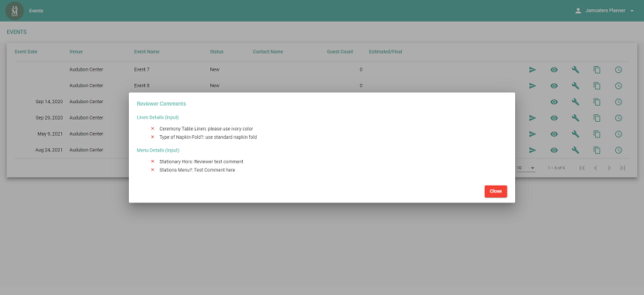Image resolution: width=644 pixels, height=295 pixels.
Task: Sort by the Guest Count column header
Action: click(340, 52)
